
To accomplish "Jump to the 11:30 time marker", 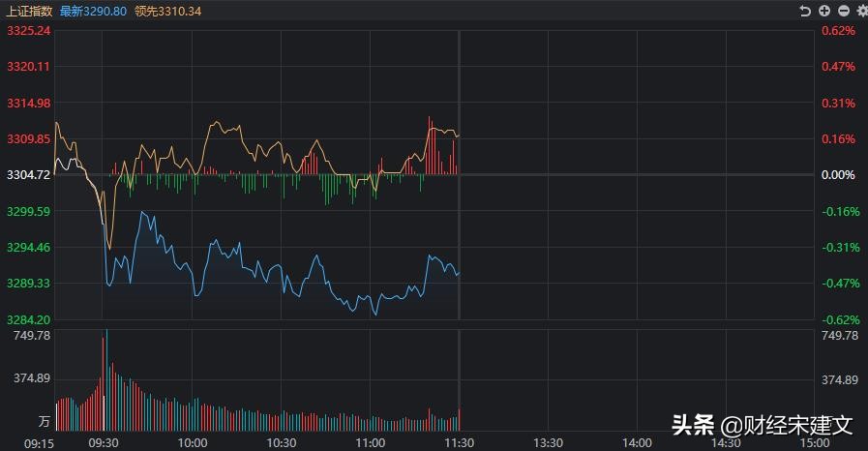I will tap(459, 442).
